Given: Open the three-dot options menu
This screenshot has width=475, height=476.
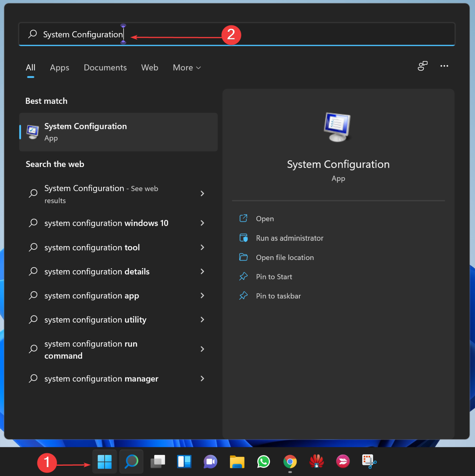Looking at the screenshot, I should (x=444, y=66).
